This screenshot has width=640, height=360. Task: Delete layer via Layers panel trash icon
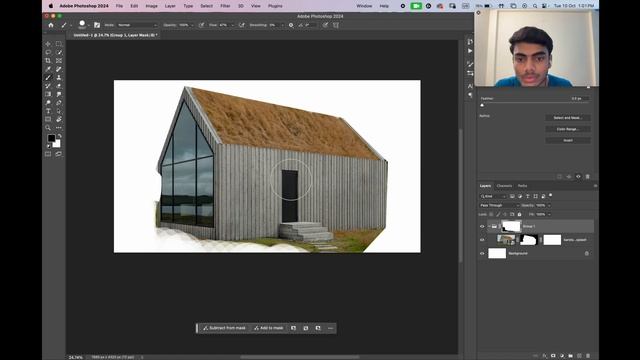coord(588,356)
